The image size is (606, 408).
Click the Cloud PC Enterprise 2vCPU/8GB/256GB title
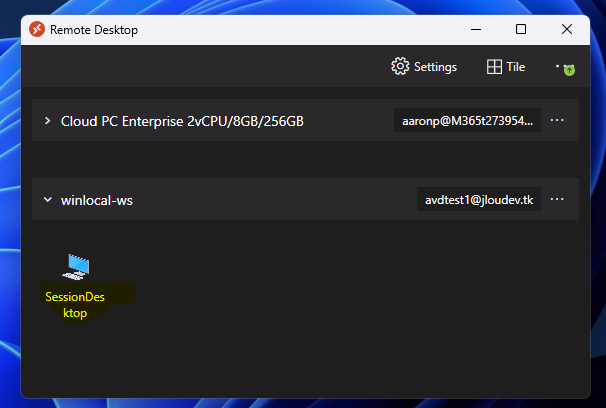pyautogui.click(x=182, y=121)
